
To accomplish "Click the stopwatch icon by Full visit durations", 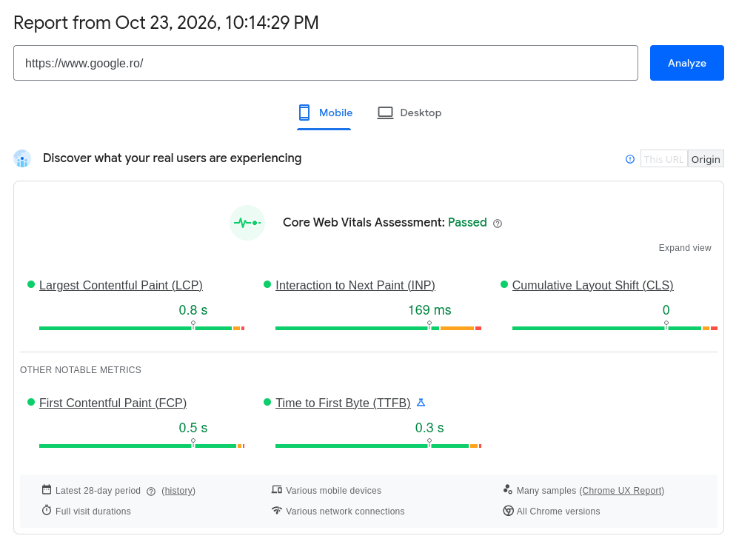I will coord(47,510).
